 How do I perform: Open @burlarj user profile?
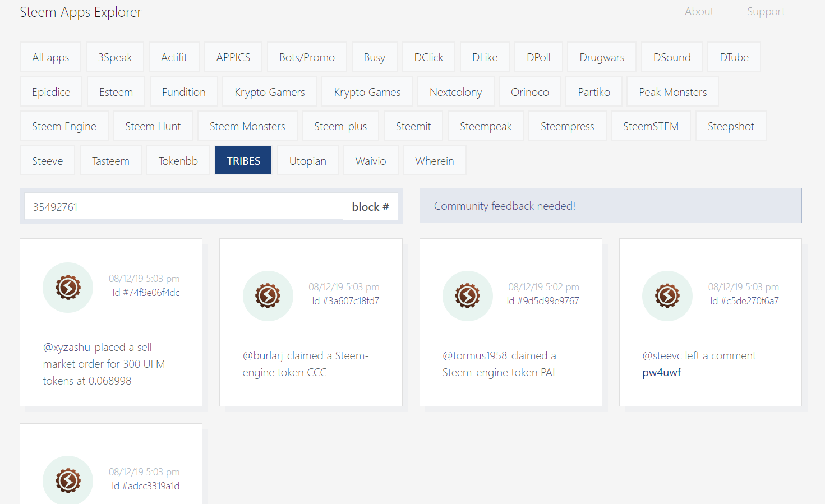tap(262, 356)
